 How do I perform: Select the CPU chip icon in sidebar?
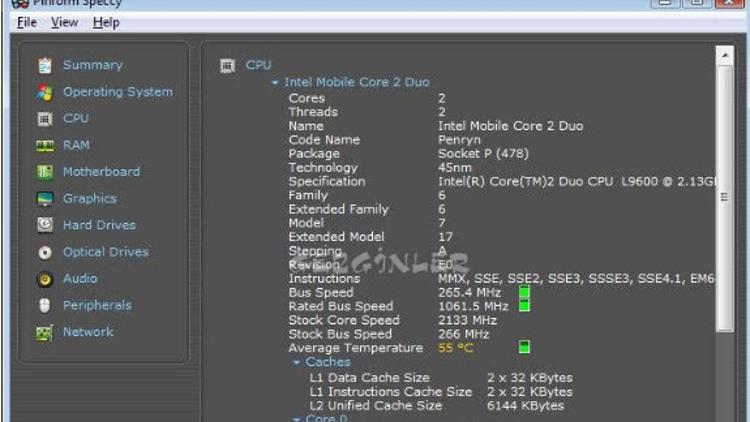click(45, 119)
